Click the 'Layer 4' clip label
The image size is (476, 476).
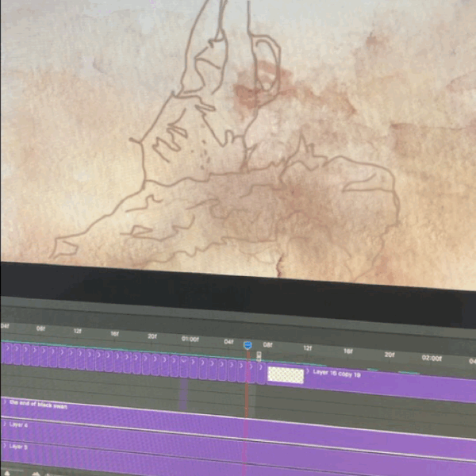[18, 424]
